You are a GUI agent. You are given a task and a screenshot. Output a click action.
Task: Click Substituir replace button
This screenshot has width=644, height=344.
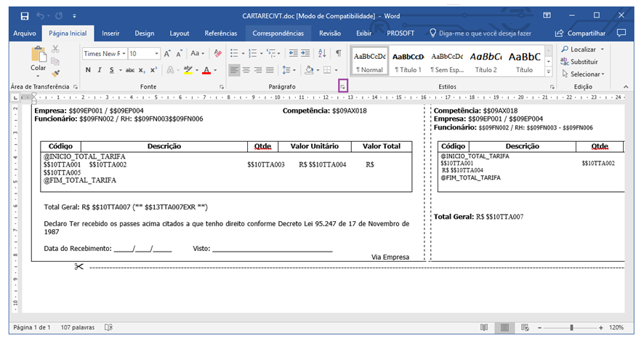pyautogui.click(x=579, y=62)
